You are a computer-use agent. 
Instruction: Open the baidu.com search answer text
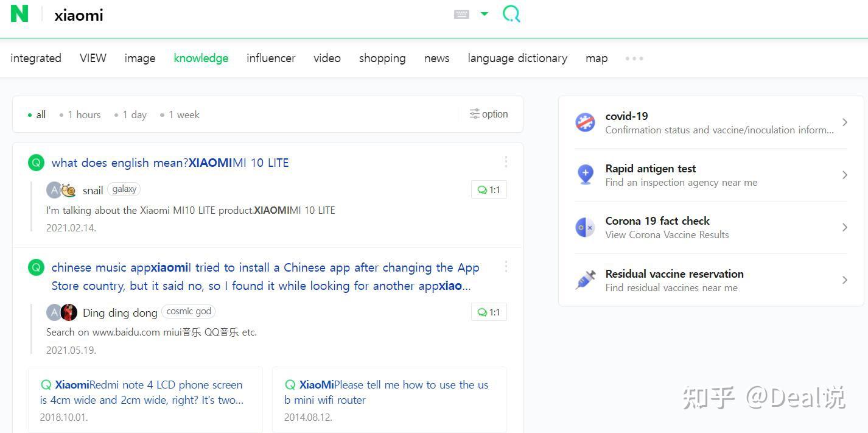[x=152, y=332]
